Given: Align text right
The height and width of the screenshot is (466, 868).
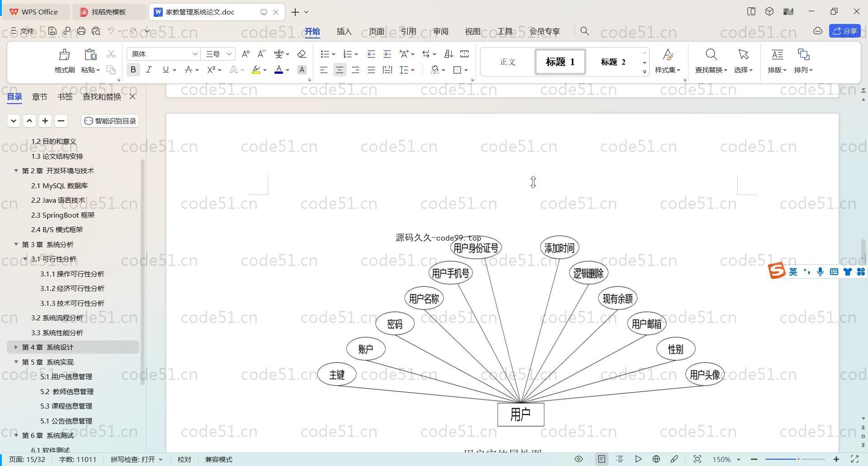Looking at the screenshot, I should (x=355, y=70).
